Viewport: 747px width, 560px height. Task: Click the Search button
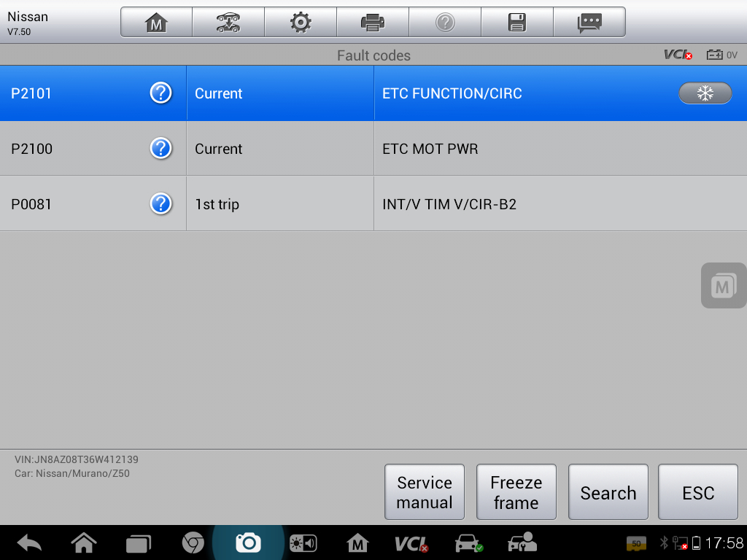(x=608, y=492)
